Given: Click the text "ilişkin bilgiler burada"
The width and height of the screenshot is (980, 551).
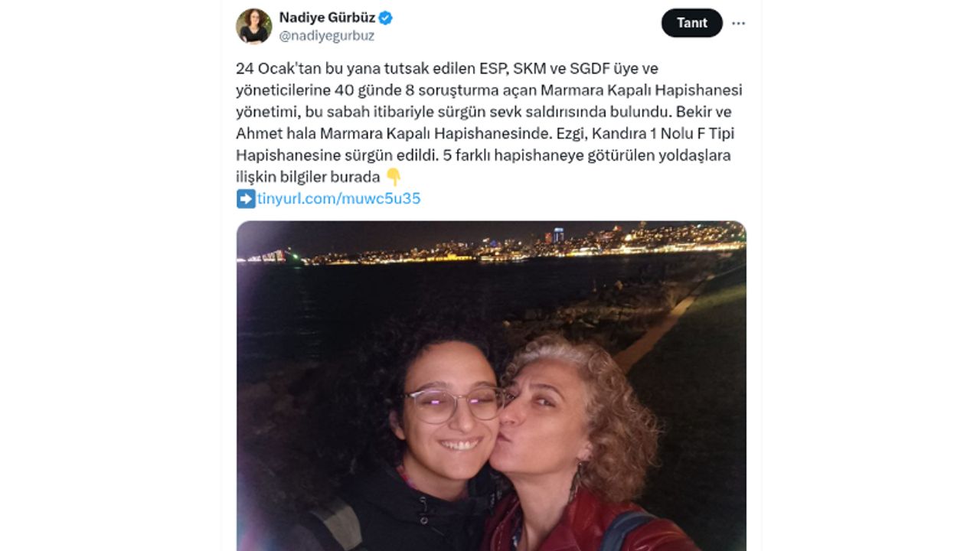Looking at the screenshot, I should (x=308, y=178).
